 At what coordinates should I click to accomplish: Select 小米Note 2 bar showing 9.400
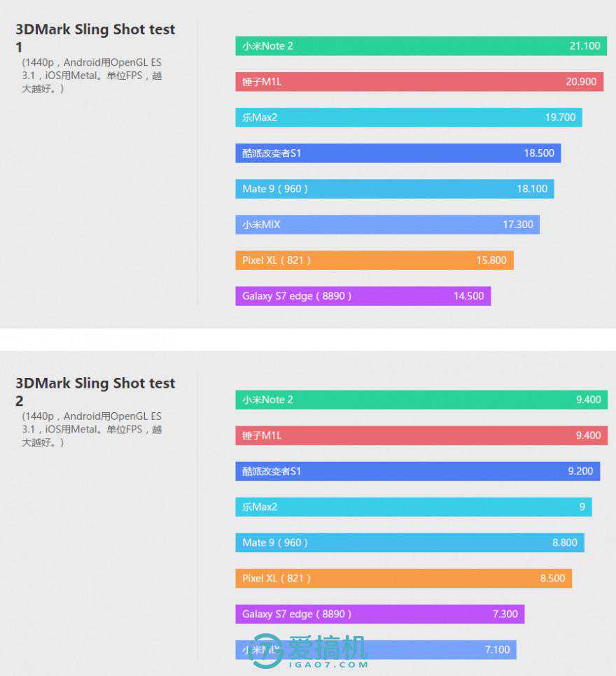421,400
